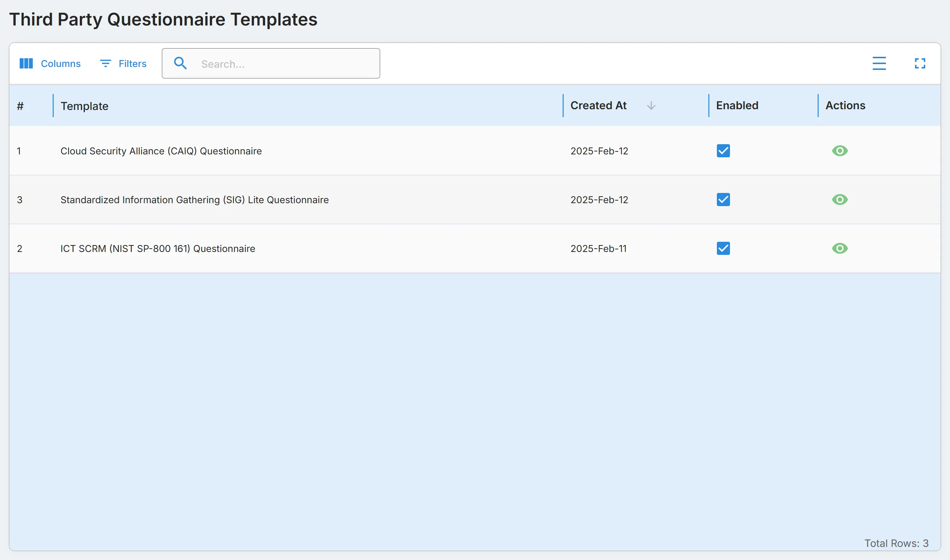950x560 pixels.
Task: Open the row density menu icon
Action: 879,63
